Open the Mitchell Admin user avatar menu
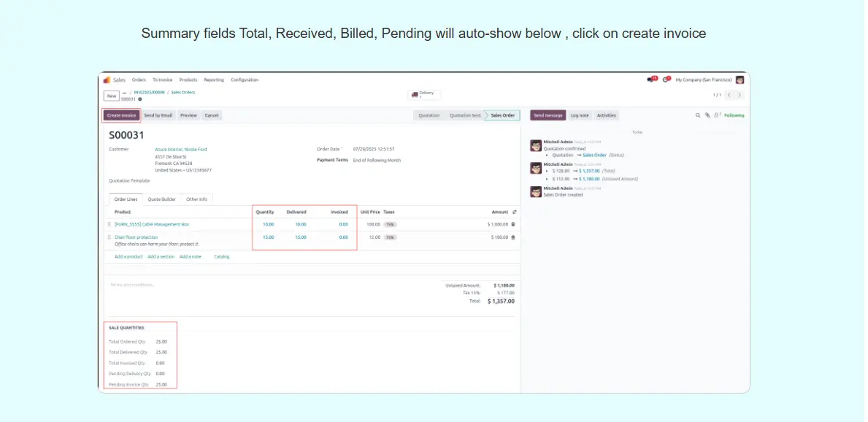The image size is (868, 422). pos(740,80)
